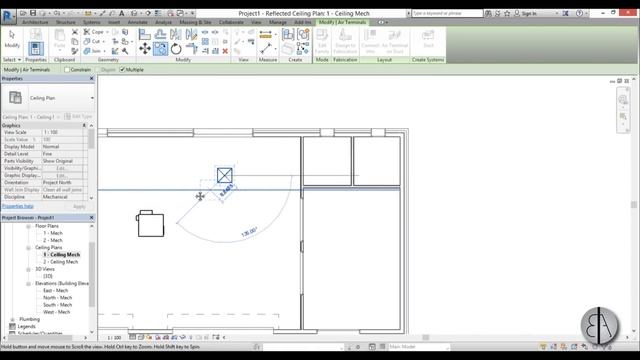
Task: Open the Systems ribbon tab
Action: click(91, 22)
